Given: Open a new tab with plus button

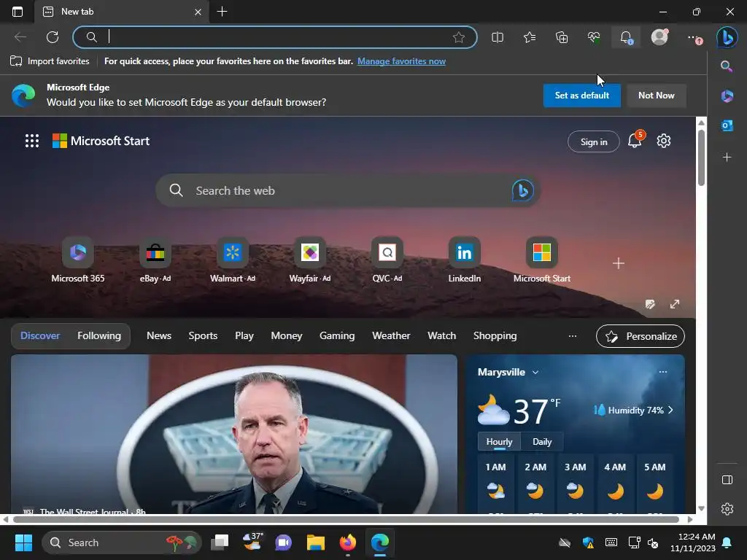Looking at the screenshot, I should coord(222,12).
